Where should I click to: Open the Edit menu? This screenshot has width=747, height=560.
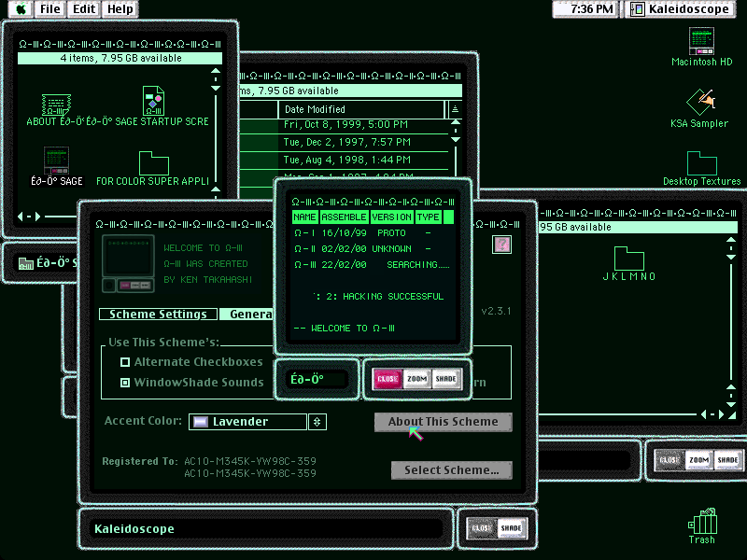tap(84, 9)
